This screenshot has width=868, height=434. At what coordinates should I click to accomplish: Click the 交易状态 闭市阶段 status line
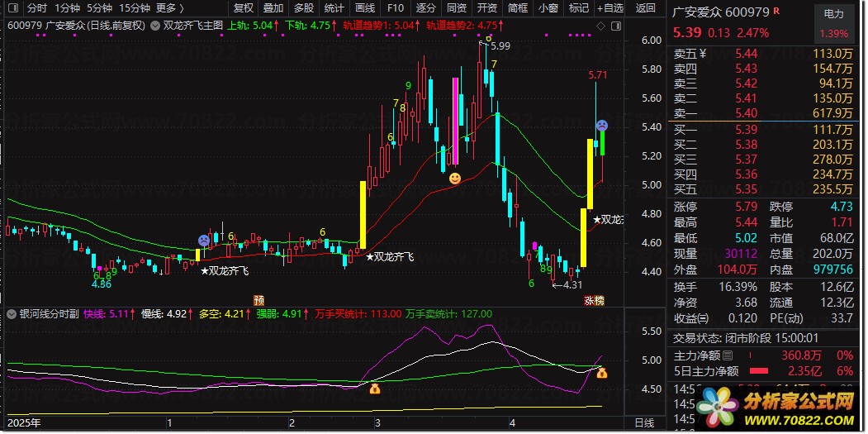[745, 337]
